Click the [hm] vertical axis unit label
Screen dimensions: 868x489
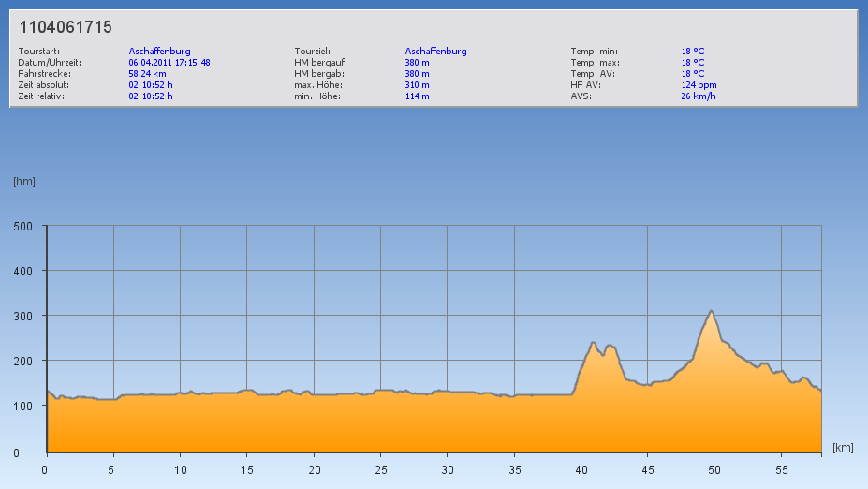(x=24, y=182)
